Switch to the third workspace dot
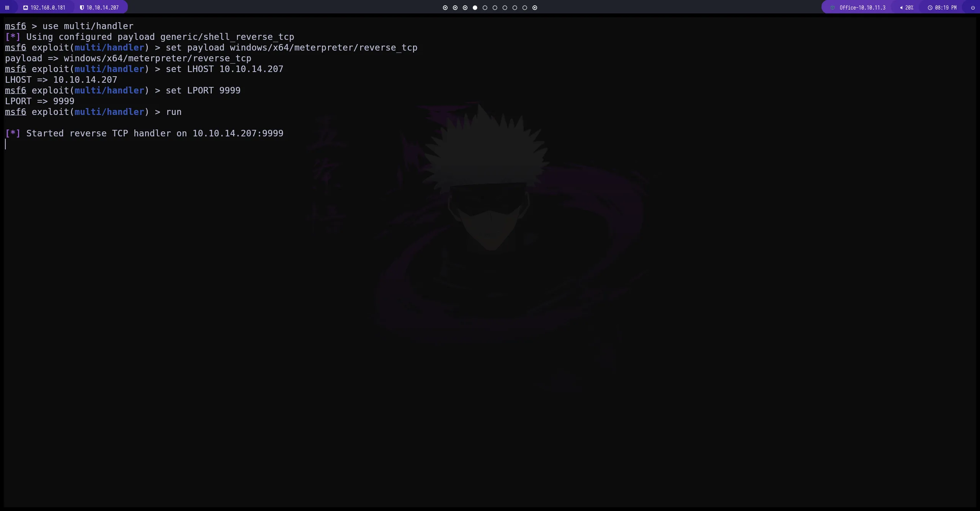This screenshot has width=980, height=511. click(465, 8)
